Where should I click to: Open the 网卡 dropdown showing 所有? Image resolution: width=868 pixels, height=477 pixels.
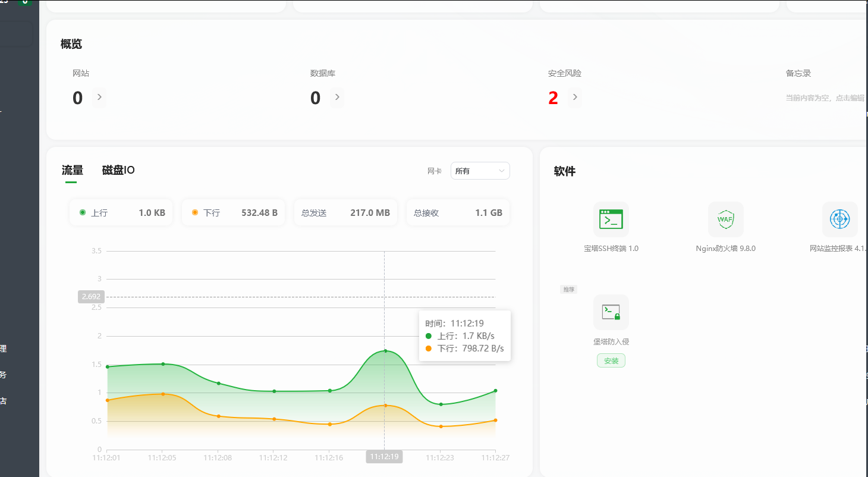coord(480,171)
